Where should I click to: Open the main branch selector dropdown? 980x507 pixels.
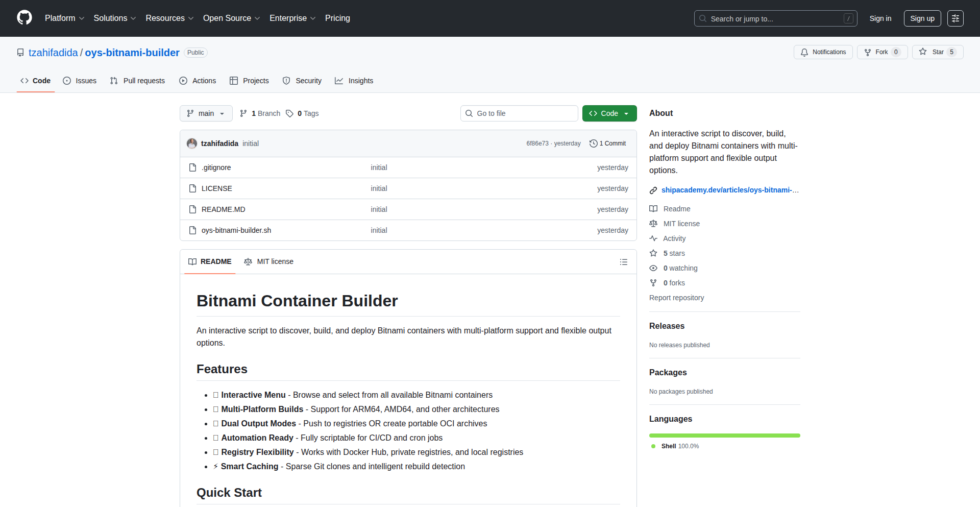(x=206, y=113)
